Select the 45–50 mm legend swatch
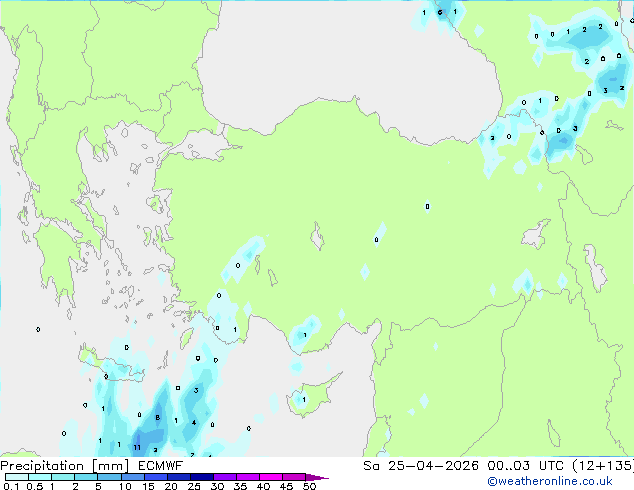 point(294,477)
